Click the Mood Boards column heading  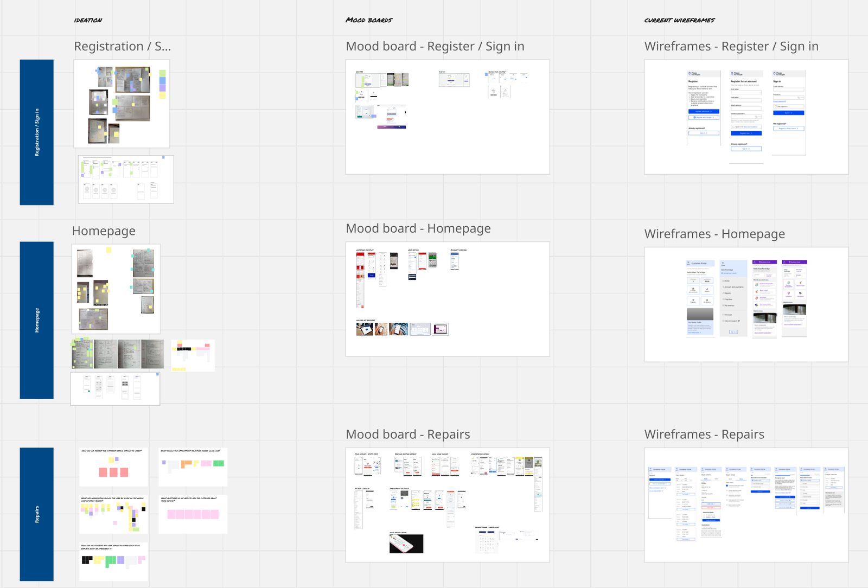pyautogui.click(x=369, y=20)
